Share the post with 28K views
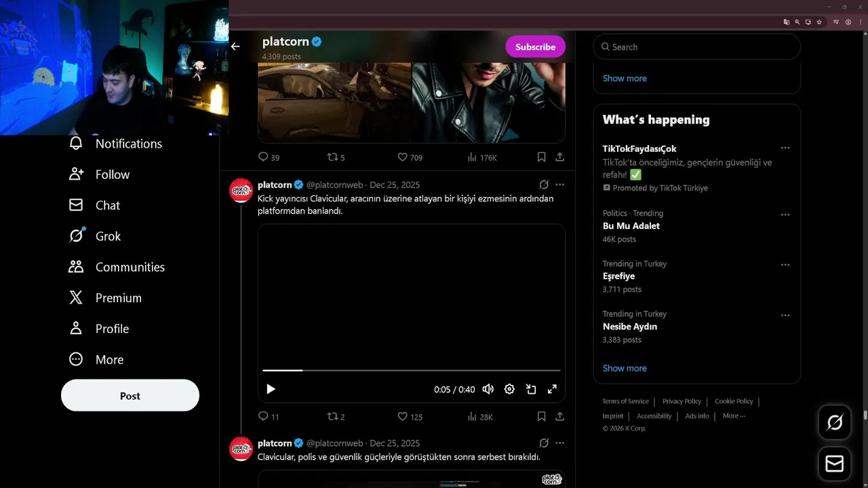Viewport: 868px width, 488px height. pyautogui.click(x=559, y=417)
